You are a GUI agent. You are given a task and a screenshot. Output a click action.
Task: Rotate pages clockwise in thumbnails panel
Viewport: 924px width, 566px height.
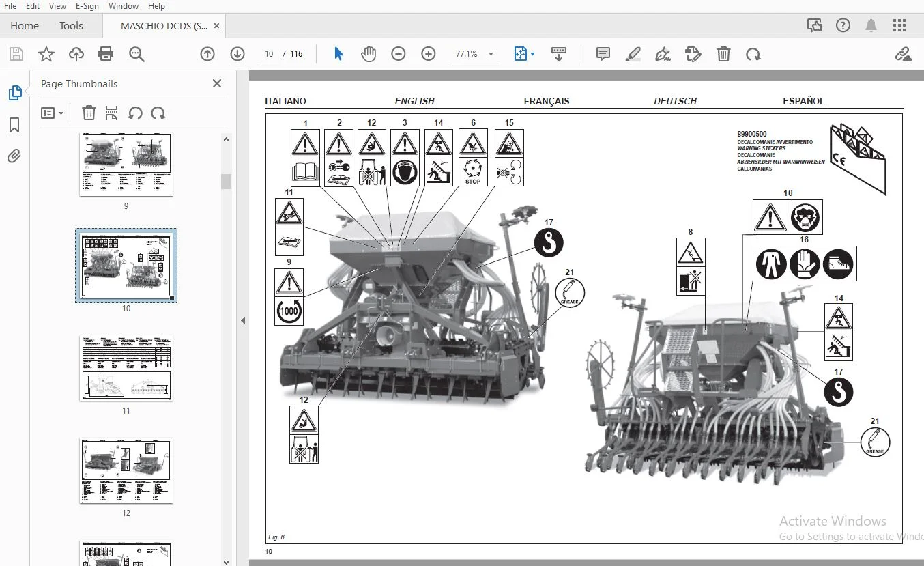click(158, 113)
